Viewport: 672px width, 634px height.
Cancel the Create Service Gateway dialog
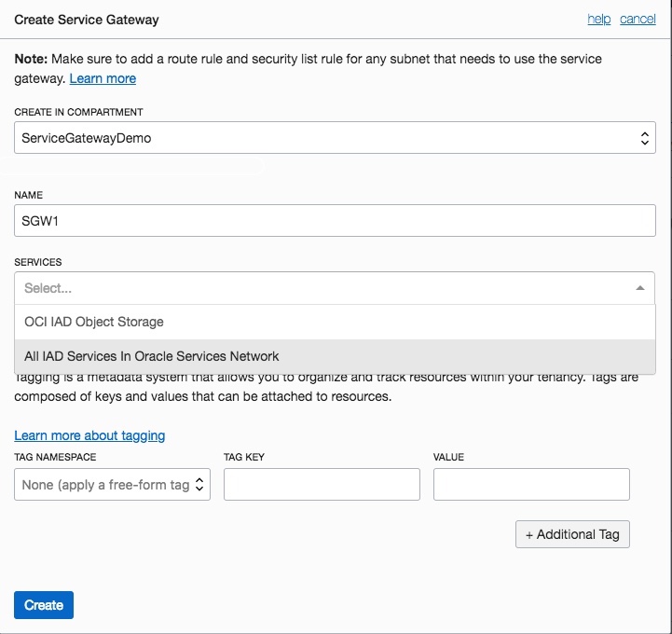[x=638, y=19]
